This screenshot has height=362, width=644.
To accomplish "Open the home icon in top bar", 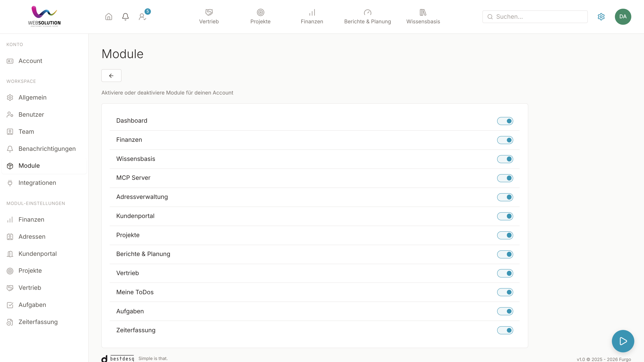I will point(108,16).
